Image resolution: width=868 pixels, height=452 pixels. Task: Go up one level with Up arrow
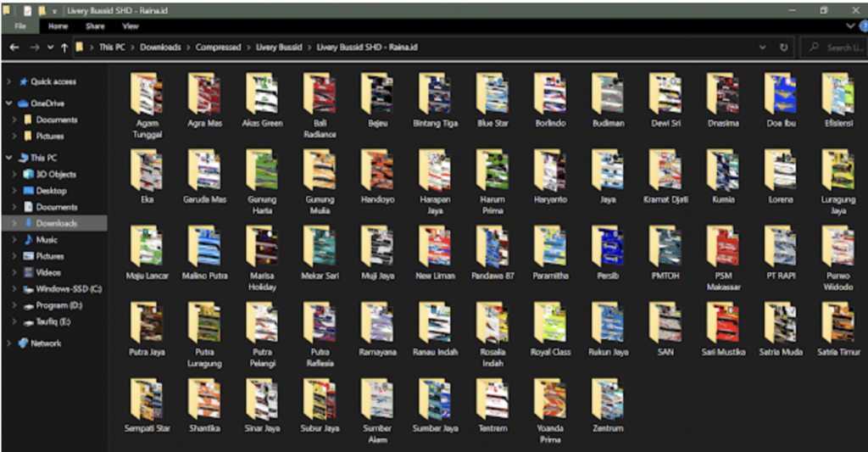pyautogui.click(x=64, y=47)
